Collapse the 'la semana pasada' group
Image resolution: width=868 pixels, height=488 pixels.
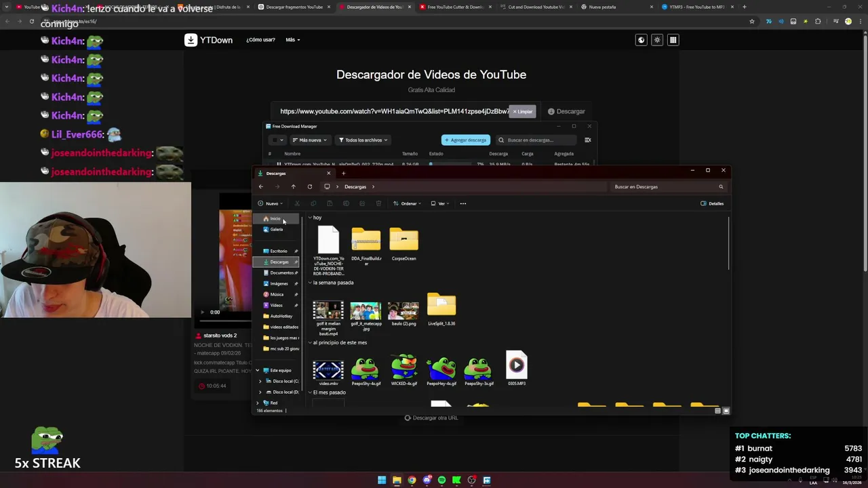point(310,283)
